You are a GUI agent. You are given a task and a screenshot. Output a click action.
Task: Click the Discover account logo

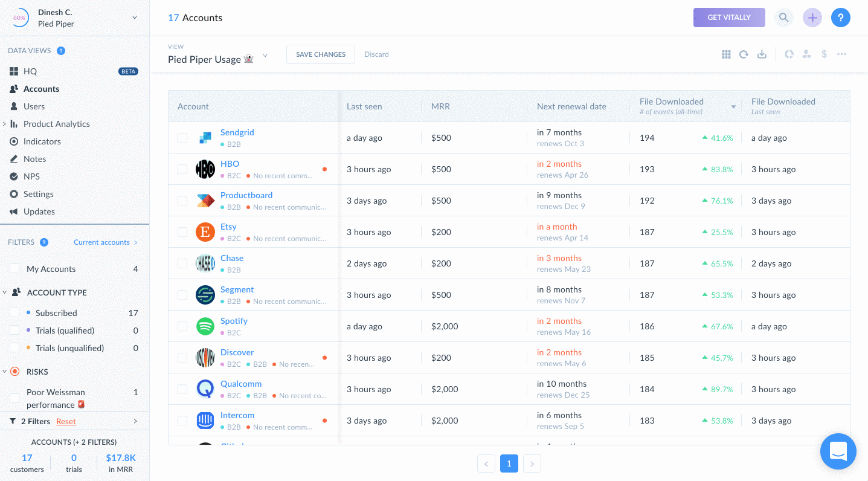point(205,358)
